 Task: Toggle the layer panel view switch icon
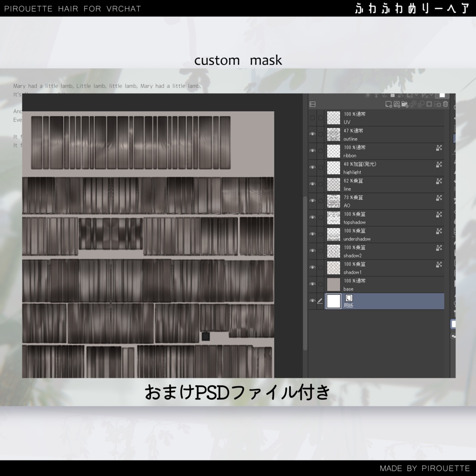click(312, 104)
